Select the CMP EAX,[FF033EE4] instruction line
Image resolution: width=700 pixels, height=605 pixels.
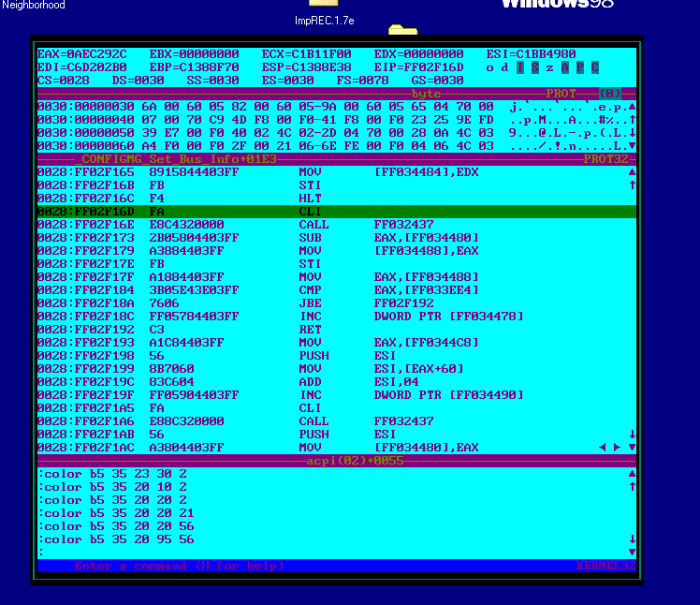coord(337,290)
